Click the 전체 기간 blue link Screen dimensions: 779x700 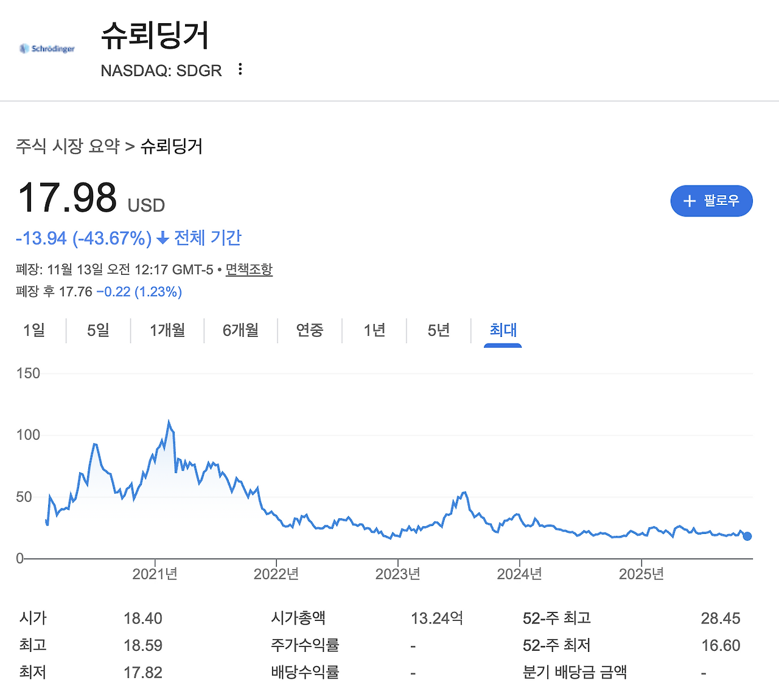208,238
